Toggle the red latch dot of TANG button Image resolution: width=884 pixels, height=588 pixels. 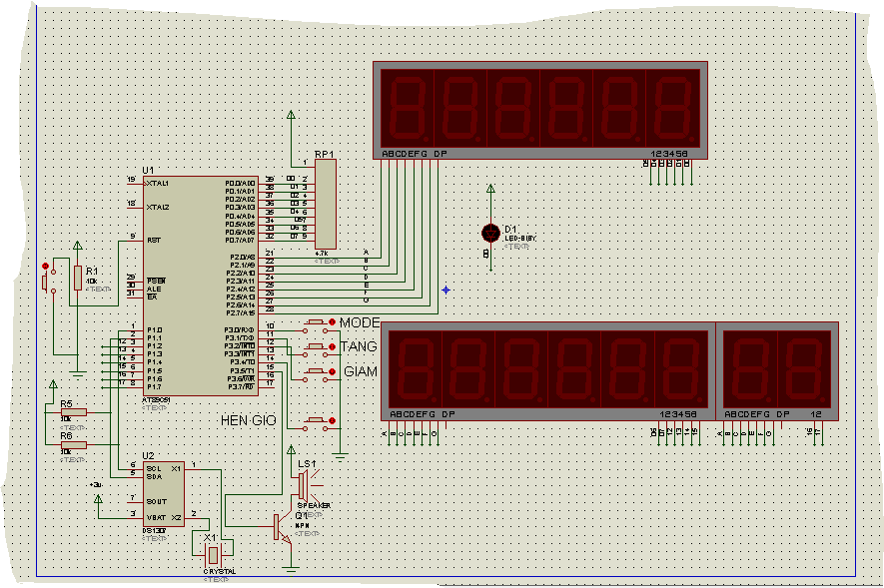[332, 347]
